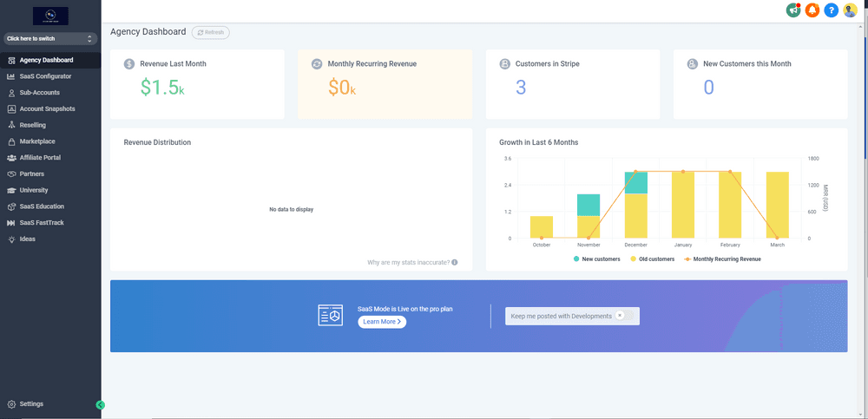This screenshot has width=868, height=419.
Task: Click the info icon beside stats inaccurate
Action: pyautogui.click(x=455, y=262)
